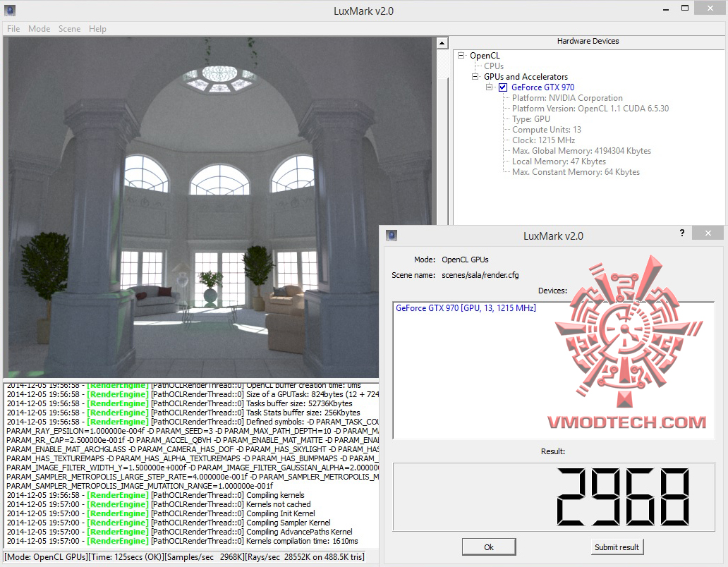
Task: Click the LuxMark icon in main title bar
Action: (x=9, y=10)
